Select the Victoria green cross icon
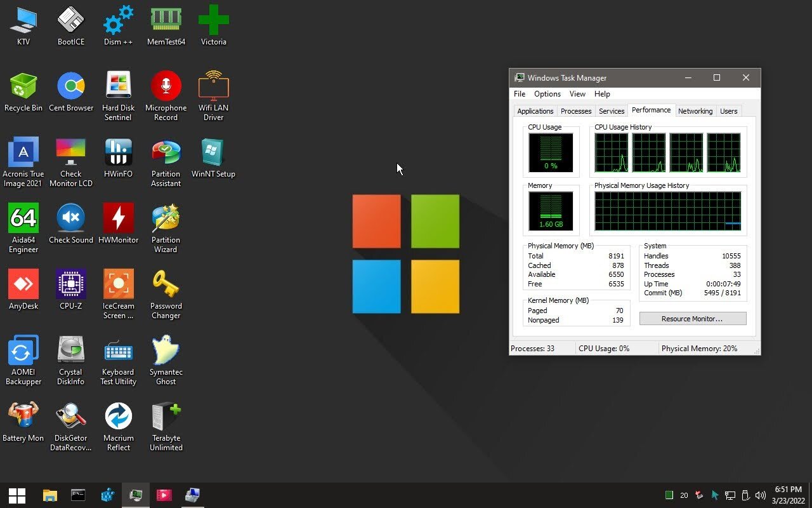 (x=214, y=26)
